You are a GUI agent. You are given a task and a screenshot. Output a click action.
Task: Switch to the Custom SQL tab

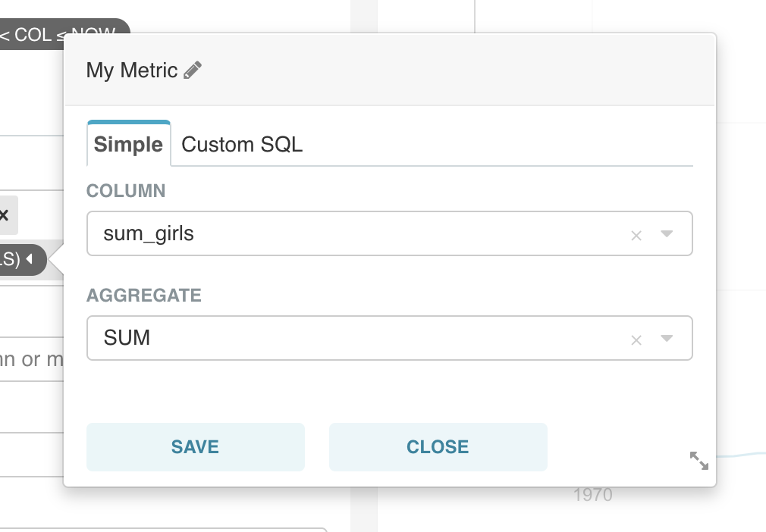pos(242,145)
